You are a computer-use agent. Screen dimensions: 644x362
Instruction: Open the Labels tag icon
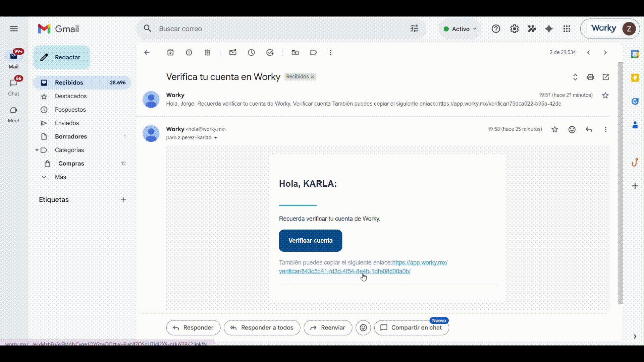coord(314,53)
